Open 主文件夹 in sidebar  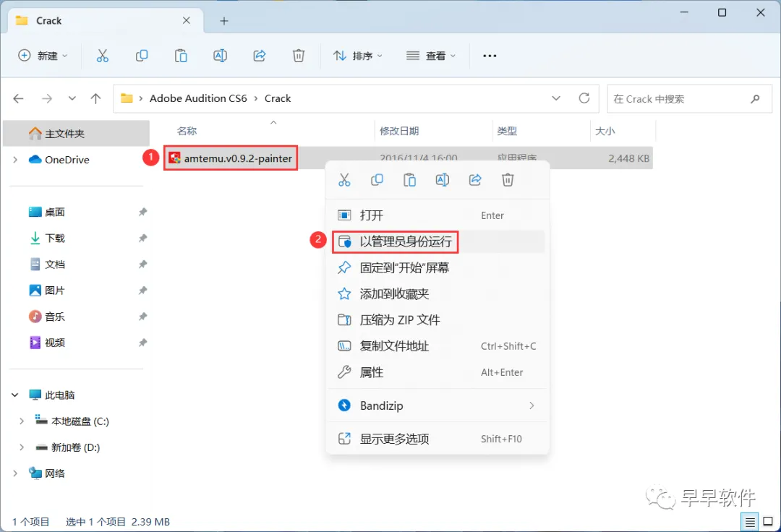76,134
